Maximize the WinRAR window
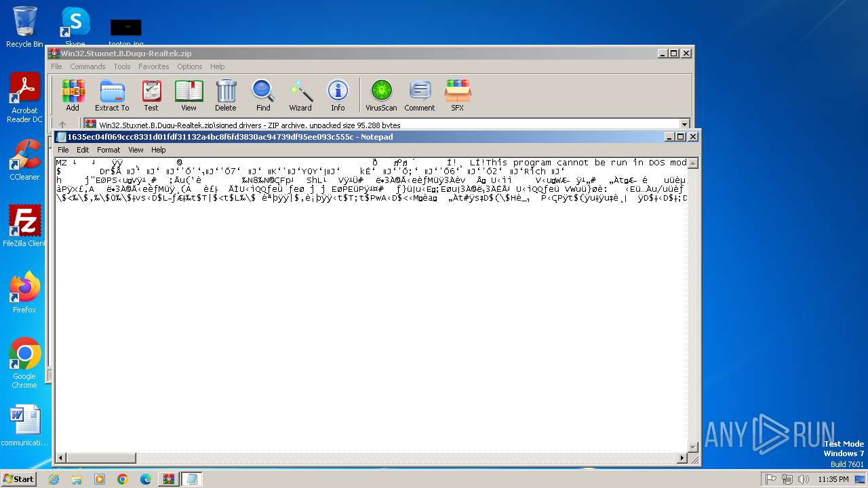Viewport: 868px width, 488px height. coord(673,54)
